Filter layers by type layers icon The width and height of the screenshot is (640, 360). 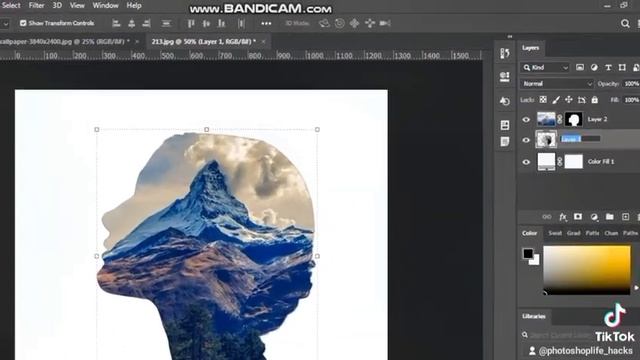pyautogui.click(x=608, y=67)
